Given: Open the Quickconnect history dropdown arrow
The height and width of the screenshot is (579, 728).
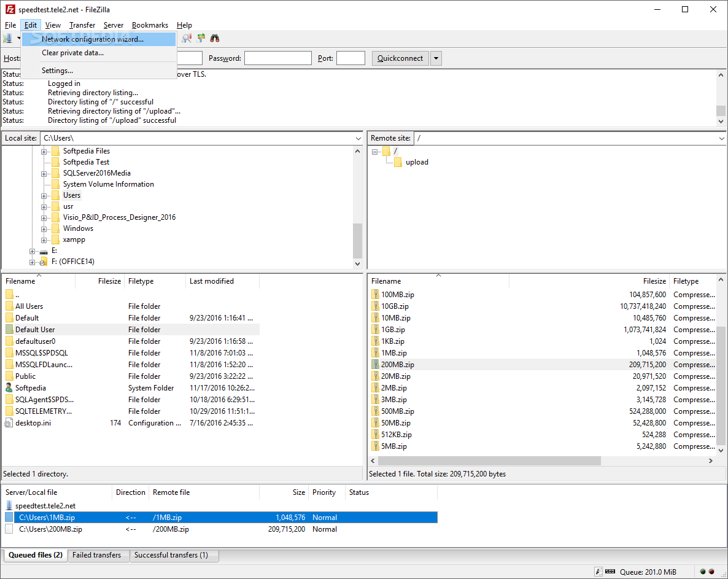Looking at the screenshot, I should point(436,58).
